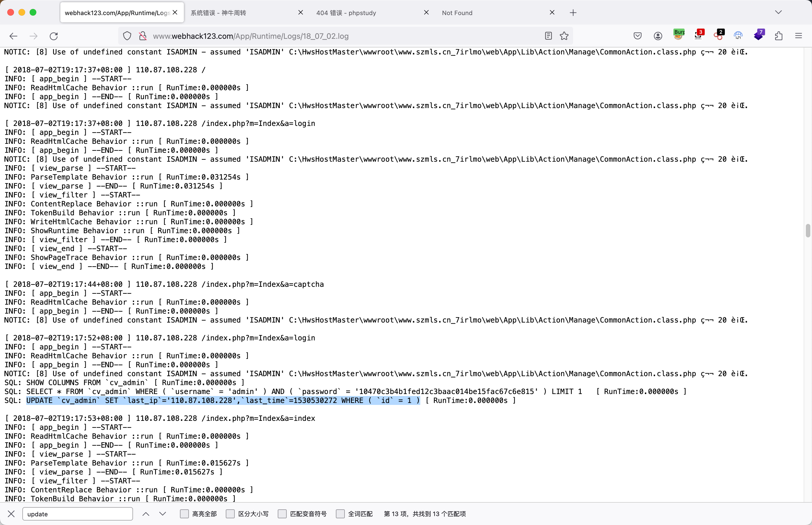Viewport: 812px width, 525px height.
Task: Click the tracking protection shield icon
Action: click(127, 36)
